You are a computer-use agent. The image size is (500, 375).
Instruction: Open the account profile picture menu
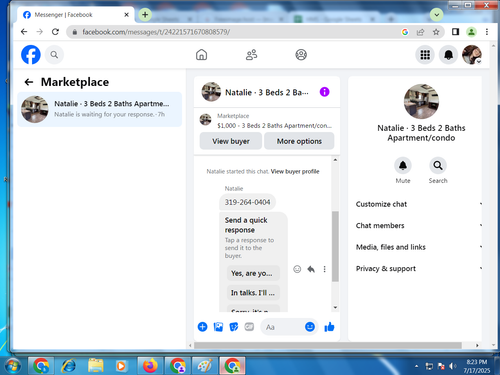(x=472, y=54)
